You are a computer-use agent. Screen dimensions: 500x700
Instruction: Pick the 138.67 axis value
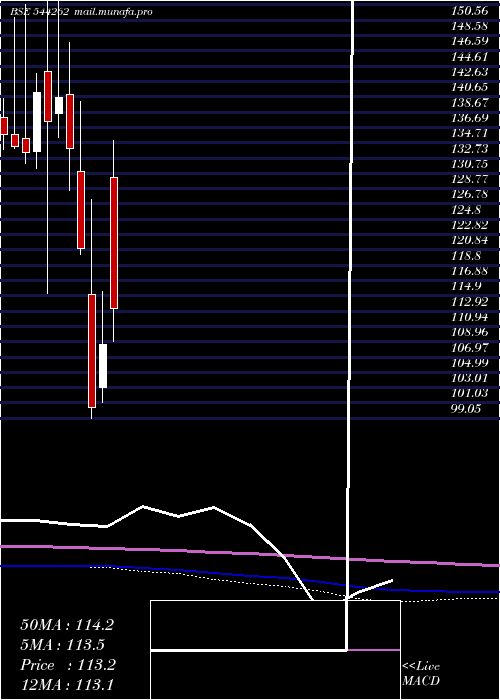pyautogui.click(x=470, y=103)
